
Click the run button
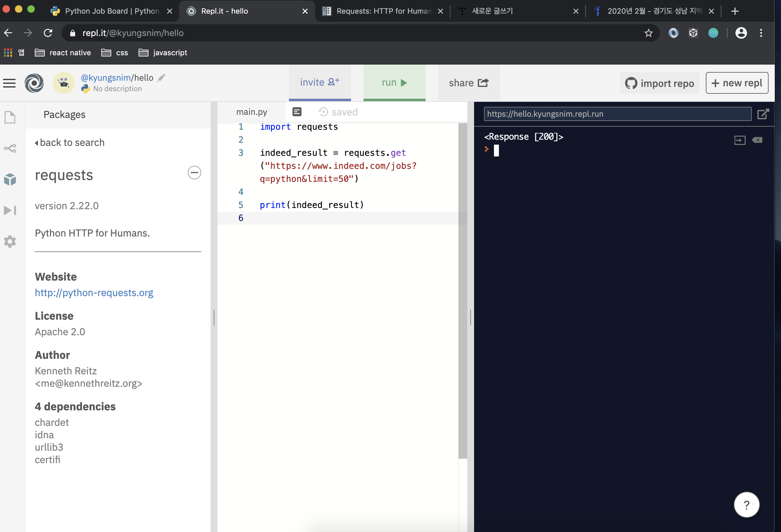pos(394,83)
